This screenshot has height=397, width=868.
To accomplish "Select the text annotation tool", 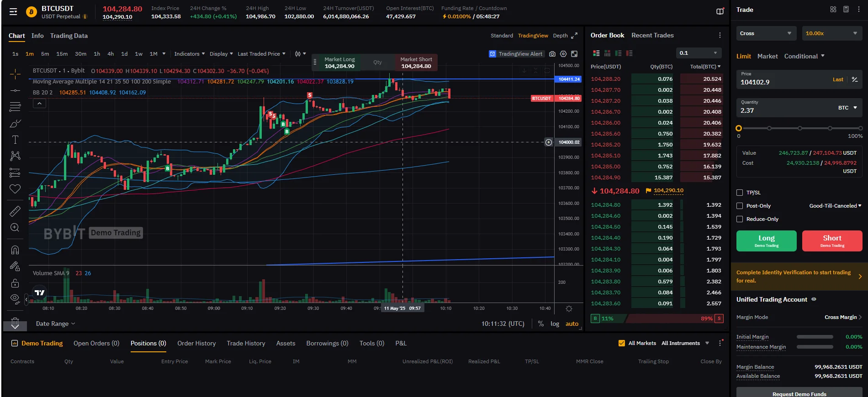I will coord(15,140).
